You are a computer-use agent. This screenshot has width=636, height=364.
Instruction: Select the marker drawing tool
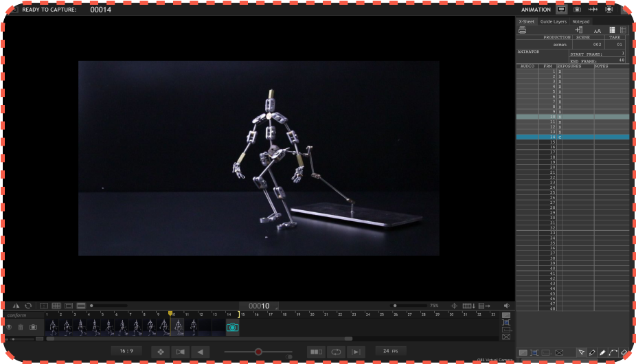(592, 352)
